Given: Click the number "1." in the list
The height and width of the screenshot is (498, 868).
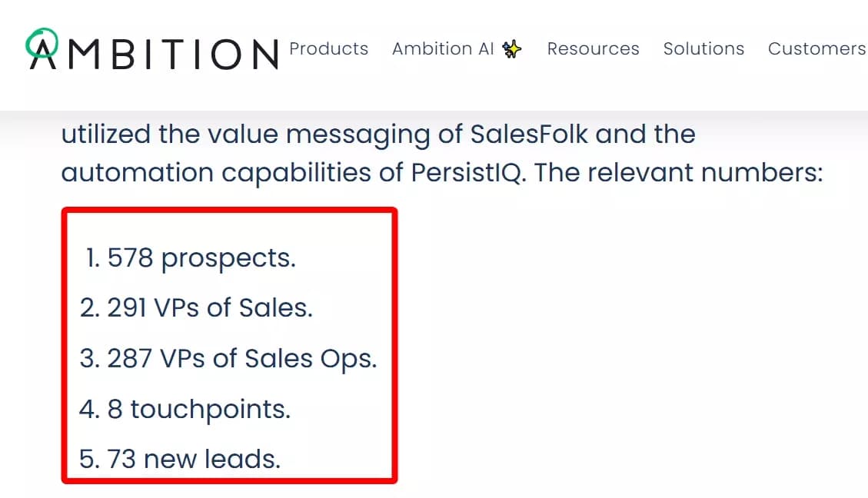Looking at the screenshot, I should tap(95, 257).
